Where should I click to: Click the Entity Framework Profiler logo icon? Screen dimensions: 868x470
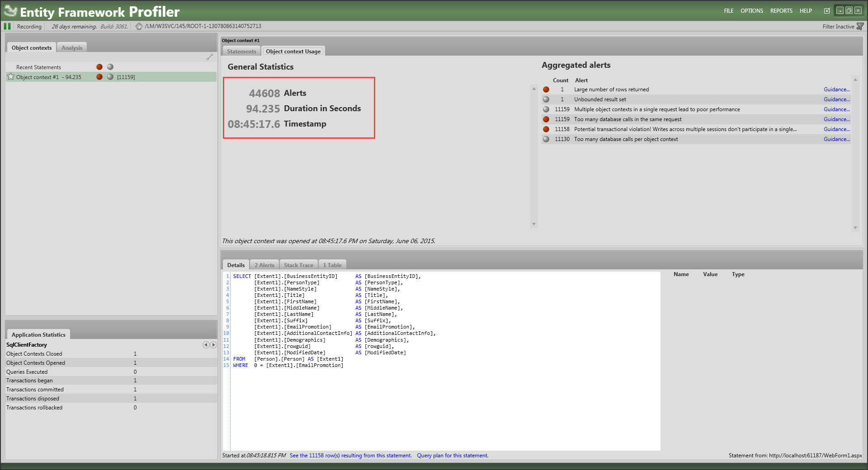point(10,11)
